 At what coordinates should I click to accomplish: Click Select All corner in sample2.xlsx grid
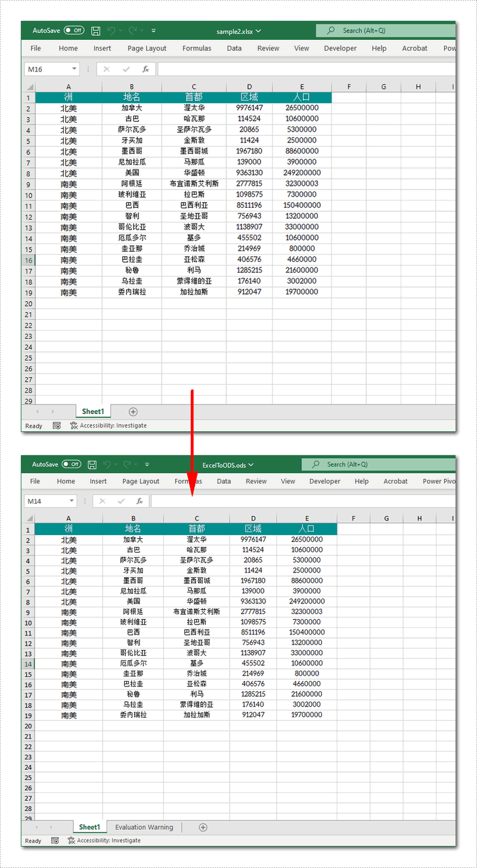coord(29,87)
